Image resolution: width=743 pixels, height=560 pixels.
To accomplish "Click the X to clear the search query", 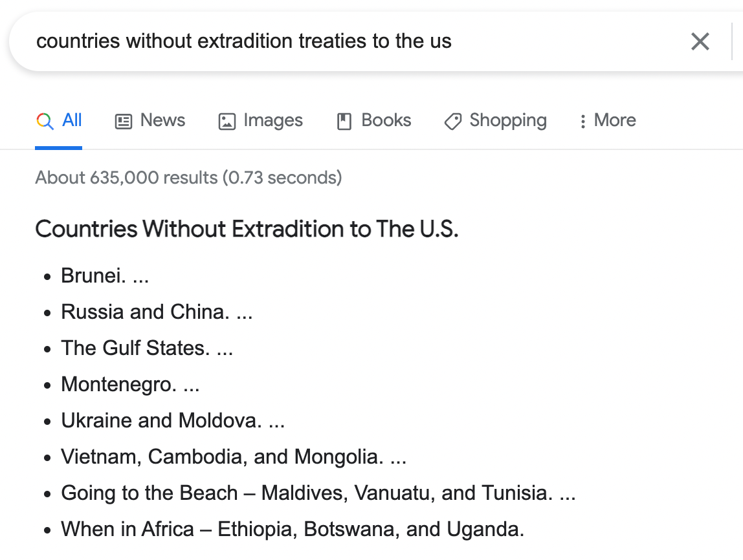I will (700, 41).
